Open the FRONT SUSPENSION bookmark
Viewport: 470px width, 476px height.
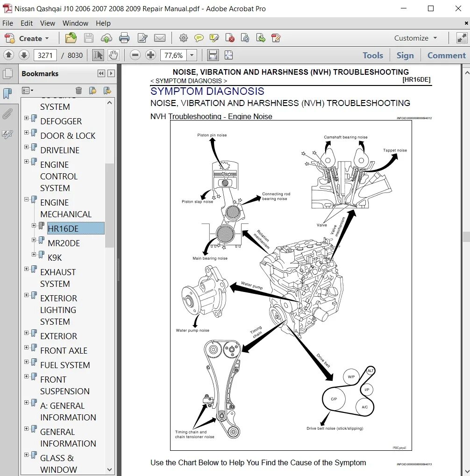(64, 385)
